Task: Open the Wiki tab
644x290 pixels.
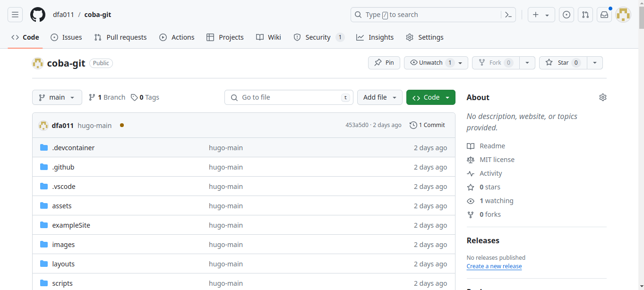Action: 268,37
